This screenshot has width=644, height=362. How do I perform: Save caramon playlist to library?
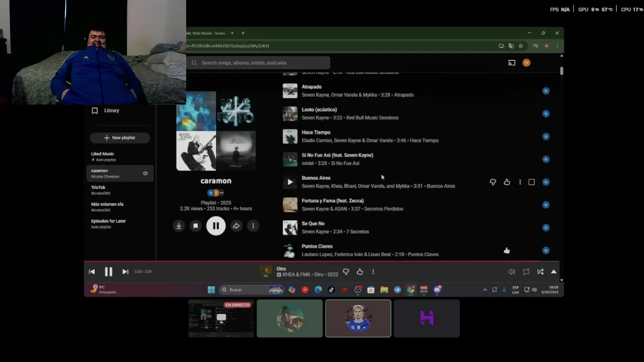click(x=196, y=226)
